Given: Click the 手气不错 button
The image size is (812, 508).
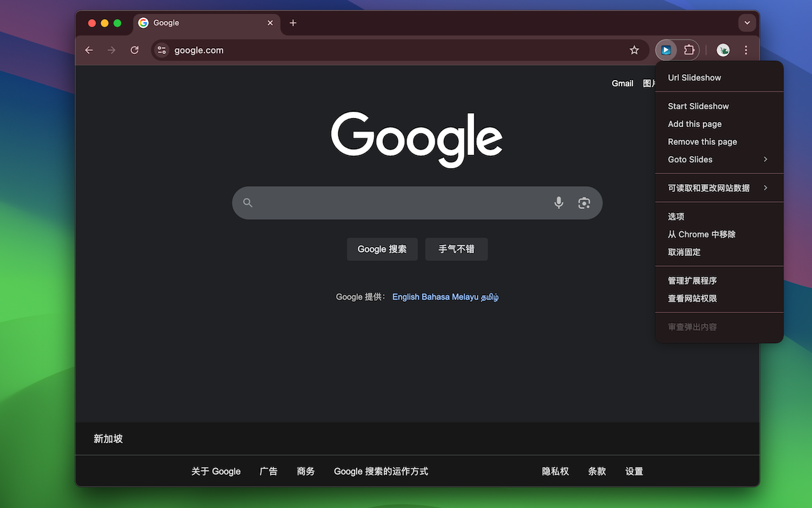Looking at the screenshot, I should pos(456,249).
